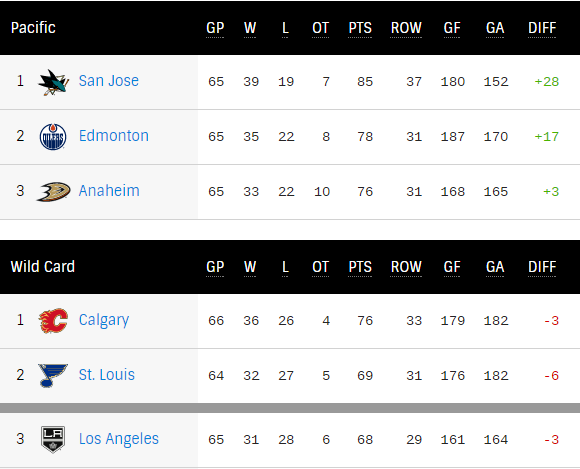Screen dimensions: 580x469
Task: Click the DIFF header in Pacific table
Action: pyautogui.click(x=542, y=28)
